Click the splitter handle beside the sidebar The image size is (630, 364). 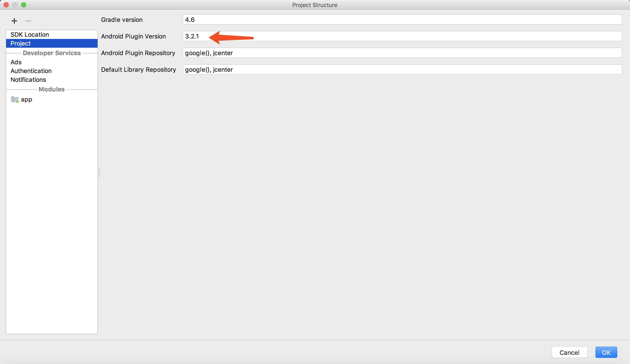click(99, 173)
